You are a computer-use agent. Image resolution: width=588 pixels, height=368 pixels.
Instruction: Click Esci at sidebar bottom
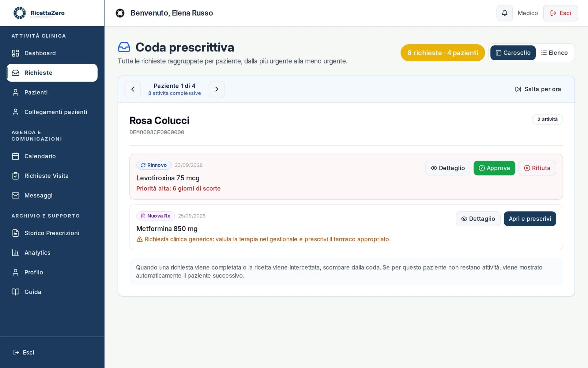(x=24, y=352)
